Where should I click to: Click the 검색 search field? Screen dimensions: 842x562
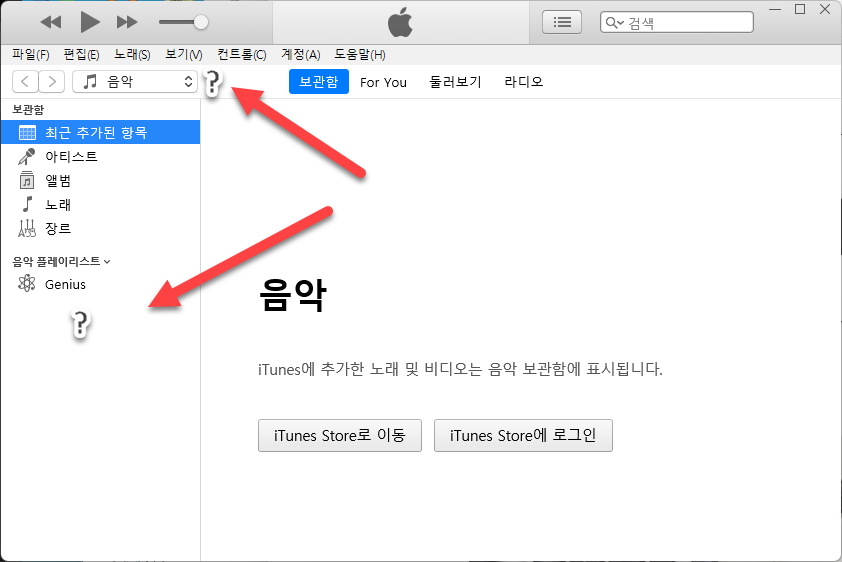[677, 23]
